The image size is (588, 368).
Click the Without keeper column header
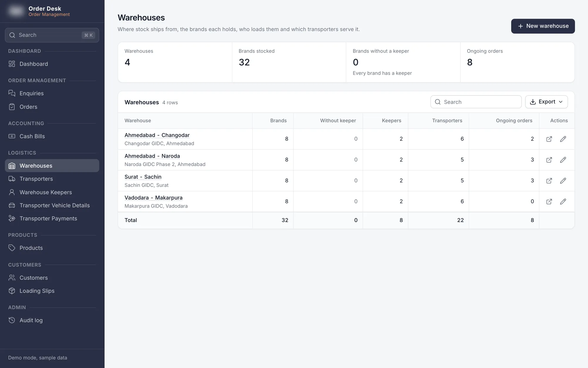[x=338, y=121]
